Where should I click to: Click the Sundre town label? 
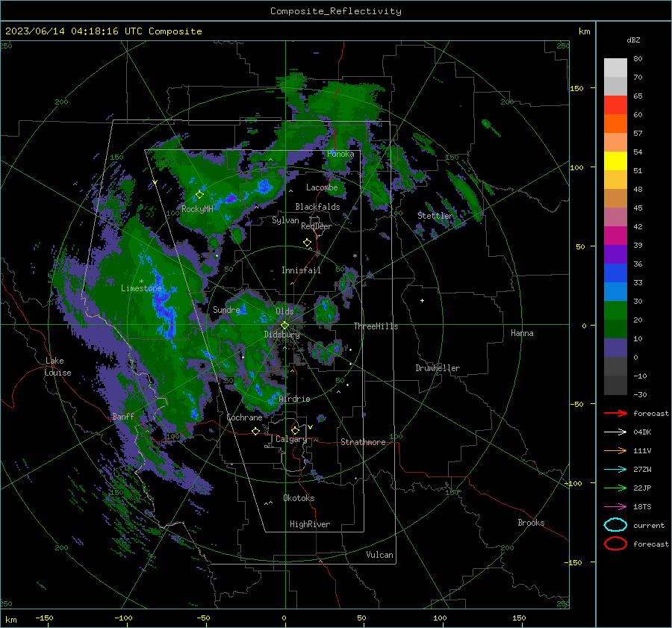226,309
